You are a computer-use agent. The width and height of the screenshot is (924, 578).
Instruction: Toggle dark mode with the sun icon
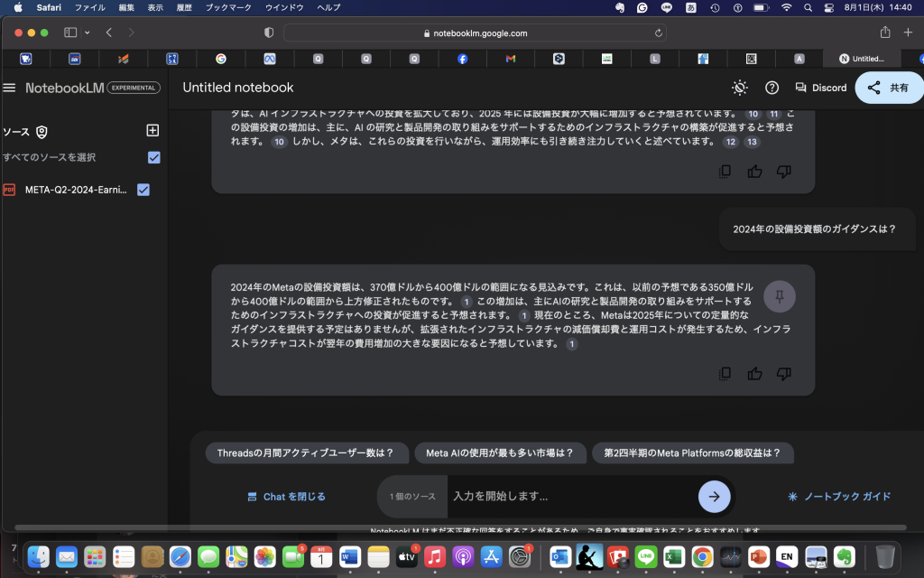739,88
